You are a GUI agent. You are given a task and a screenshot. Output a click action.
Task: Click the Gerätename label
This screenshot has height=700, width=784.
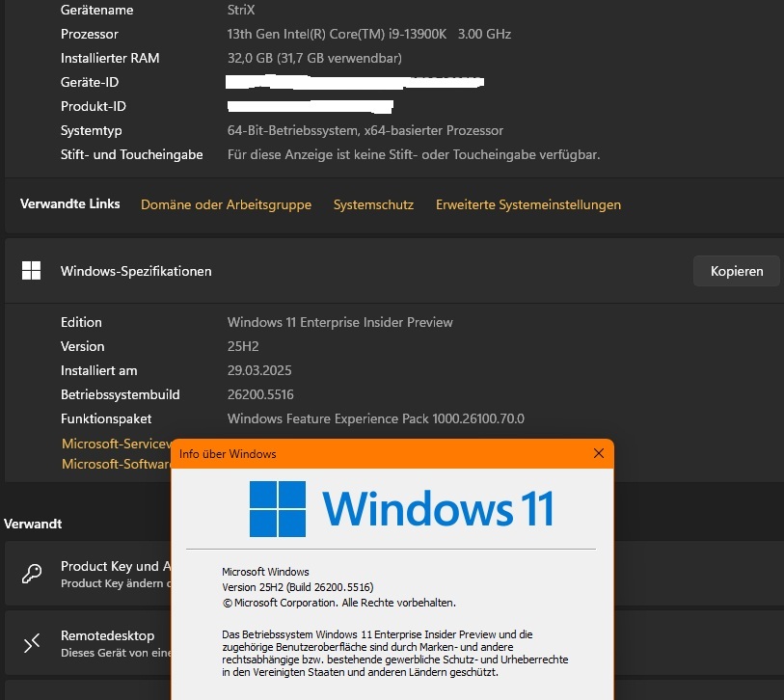(97, 10)
